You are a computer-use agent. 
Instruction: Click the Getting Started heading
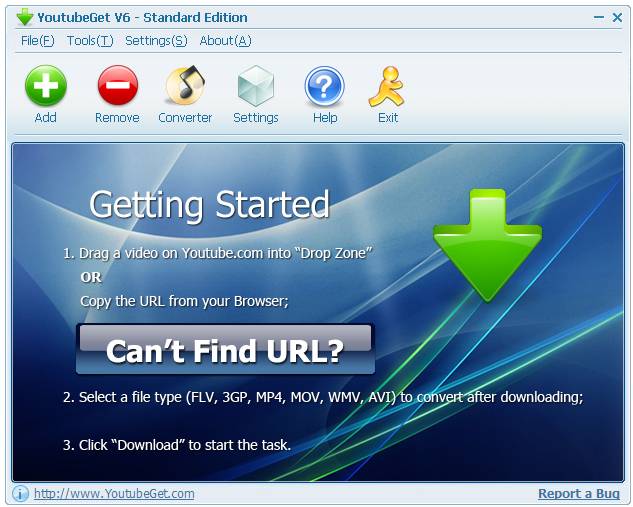tap(209, 205)
